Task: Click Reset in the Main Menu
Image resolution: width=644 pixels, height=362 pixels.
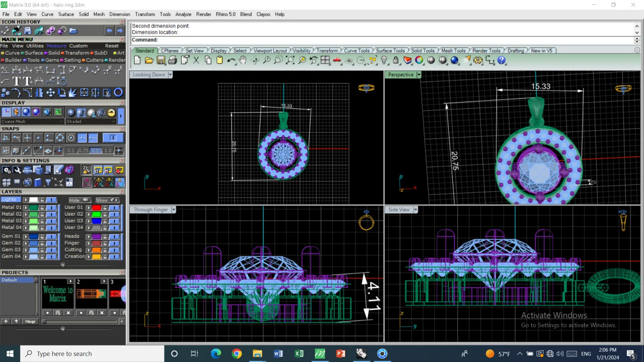Action: coord(112,46)
